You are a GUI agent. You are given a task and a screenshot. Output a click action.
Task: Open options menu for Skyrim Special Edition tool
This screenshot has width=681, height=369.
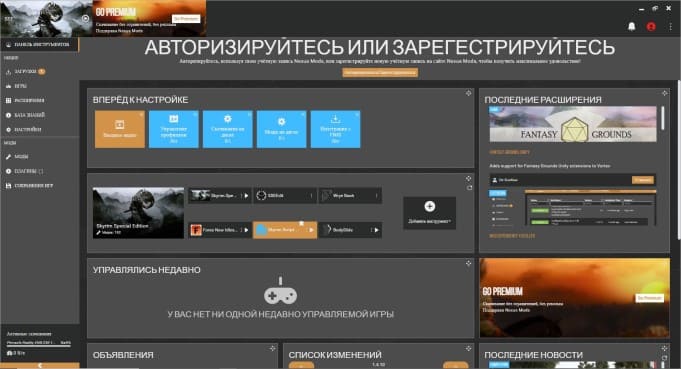(x=241, y=196)
